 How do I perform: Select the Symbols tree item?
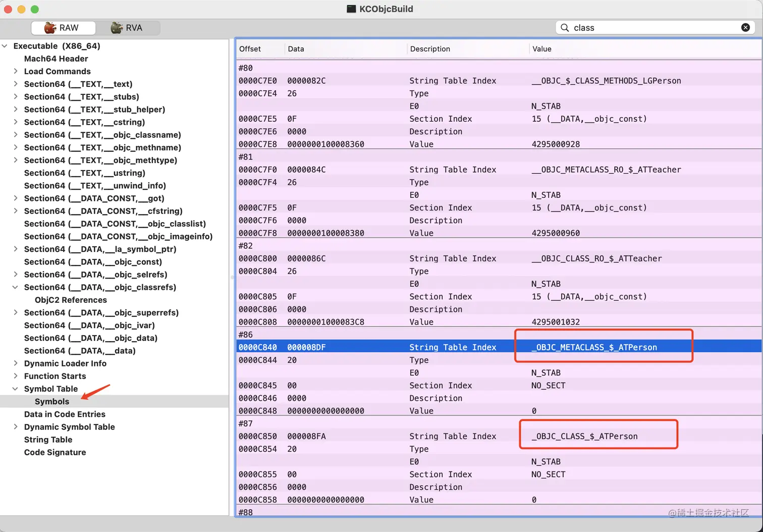point(52,401)
